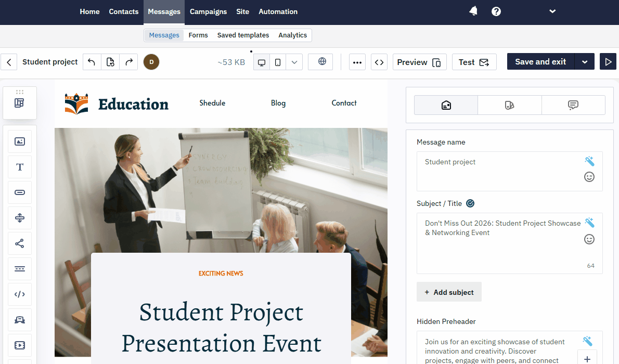Screen dimensions: 619x364
Task: Click the Test email button
Action: pyautogui.click(x=474, y=62)
